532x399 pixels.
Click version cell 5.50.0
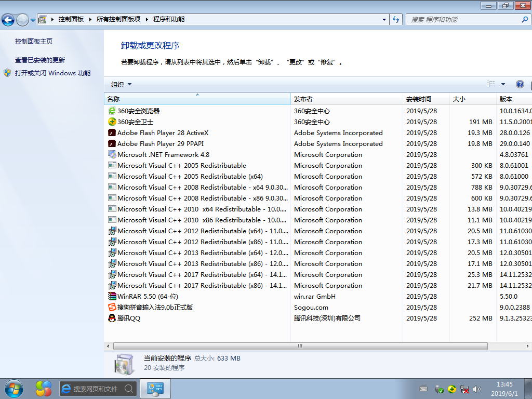pyautogui.click(x=509, y=296)
